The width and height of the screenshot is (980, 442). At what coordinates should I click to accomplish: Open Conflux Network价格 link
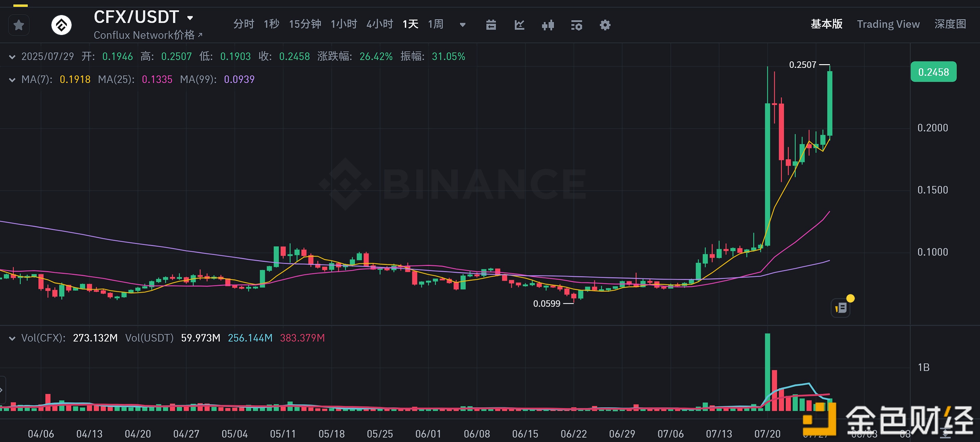pos(148,35)
